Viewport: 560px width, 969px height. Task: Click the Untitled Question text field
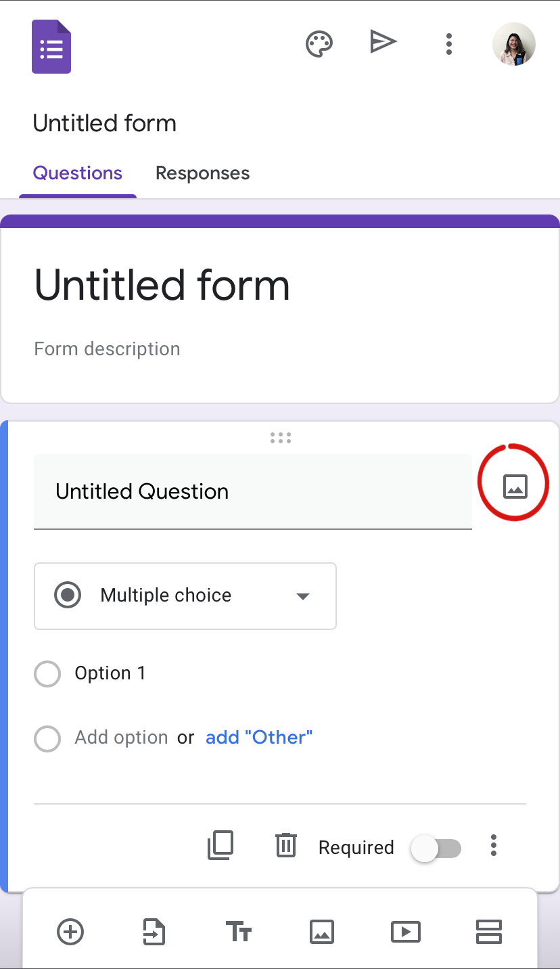[252, 491]
